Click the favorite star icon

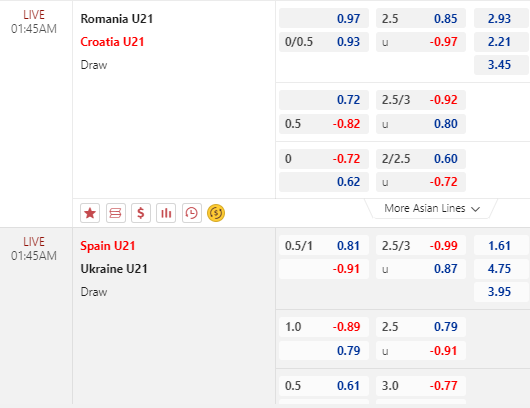(x=90, y=213)
